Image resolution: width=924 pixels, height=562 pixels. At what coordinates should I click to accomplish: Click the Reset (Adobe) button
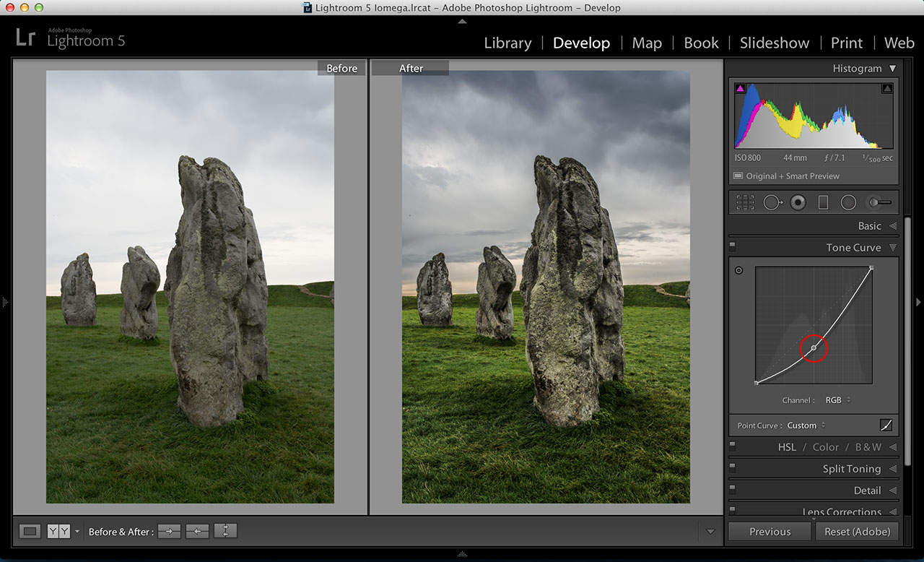click(857, 532)
